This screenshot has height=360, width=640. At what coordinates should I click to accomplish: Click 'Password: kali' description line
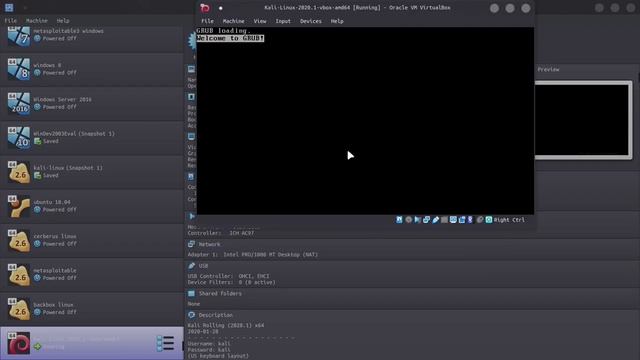coord(209,350)
